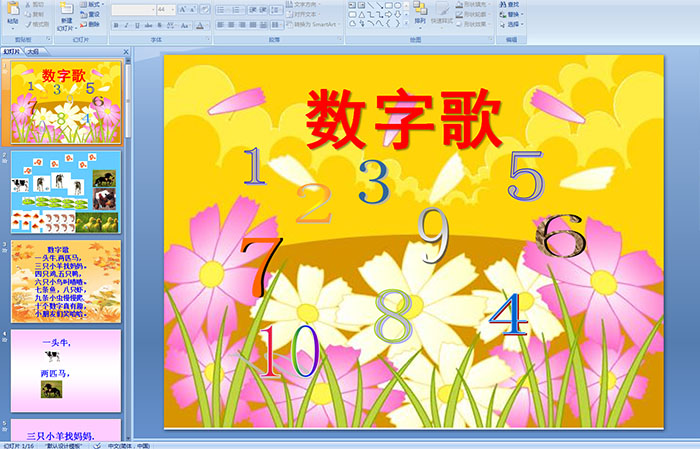The image size is (700, 449).
Task: Click the Grow Font icon
Action: [183, 9]
